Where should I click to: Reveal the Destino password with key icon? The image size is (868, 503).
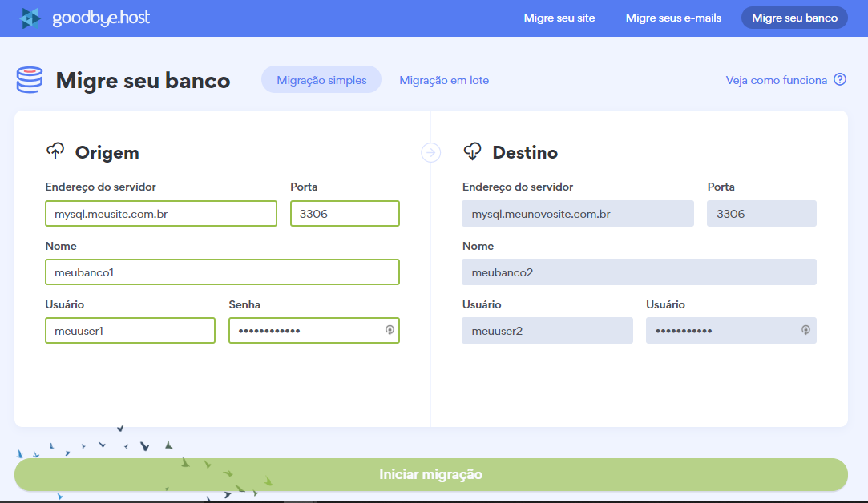[x=805, y=330]
